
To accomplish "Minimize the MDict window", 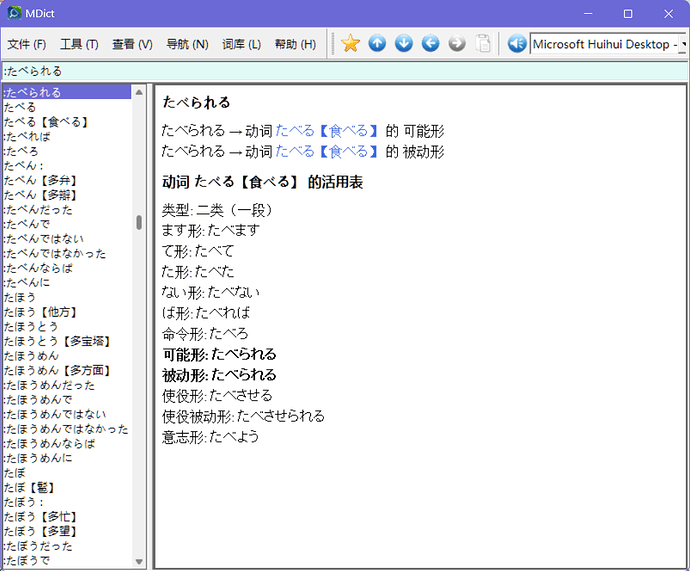I will coord(588,14).
